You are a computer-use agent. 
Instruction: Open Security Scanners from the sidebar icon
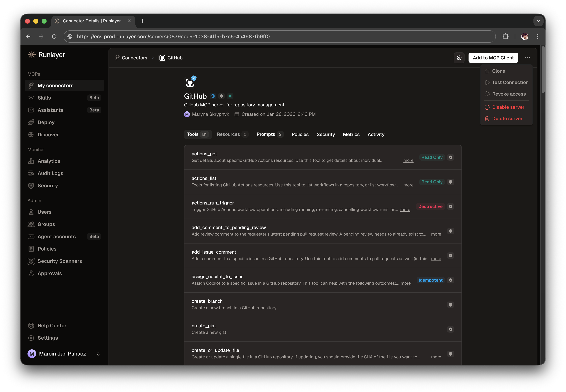31,261
